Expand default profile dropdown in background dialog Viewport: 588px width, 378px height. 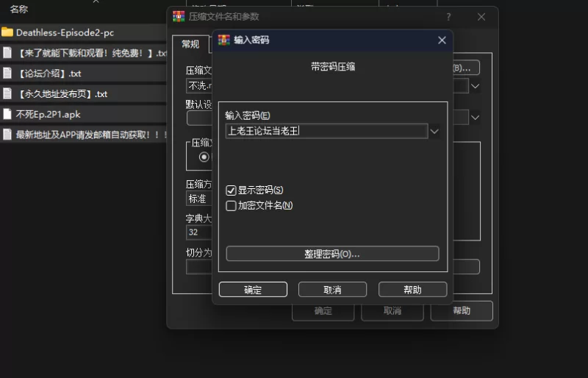click(x=475, y=118)
